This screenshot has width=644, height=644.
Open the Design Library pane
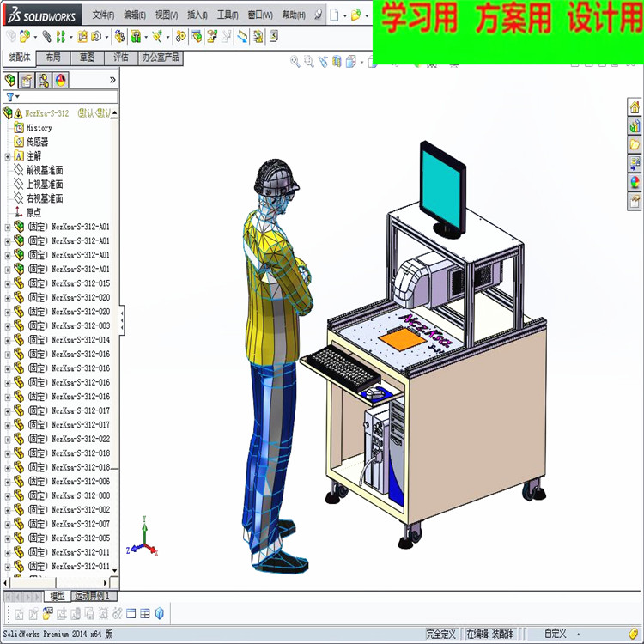pos(635,125)
